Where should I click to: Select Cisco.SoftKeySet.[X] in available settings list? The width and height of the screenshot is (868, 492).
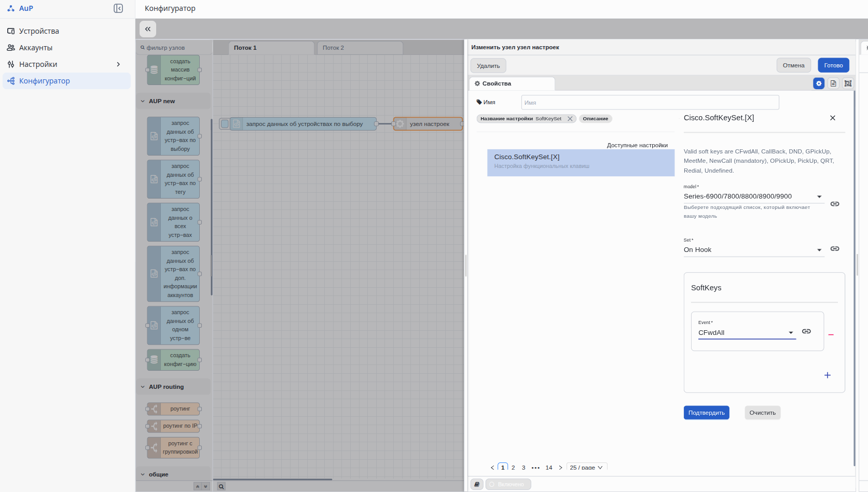581,163
